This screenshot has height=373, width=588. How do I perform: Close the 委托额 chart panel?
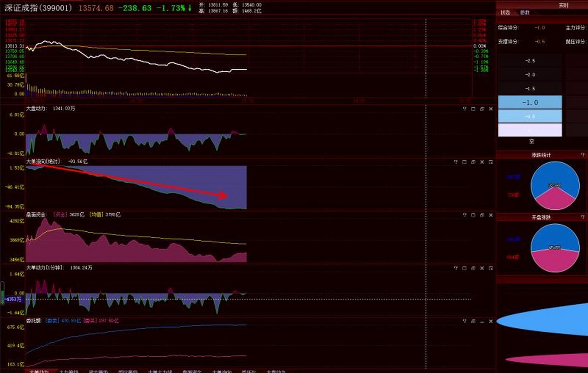tap(491, 321)
